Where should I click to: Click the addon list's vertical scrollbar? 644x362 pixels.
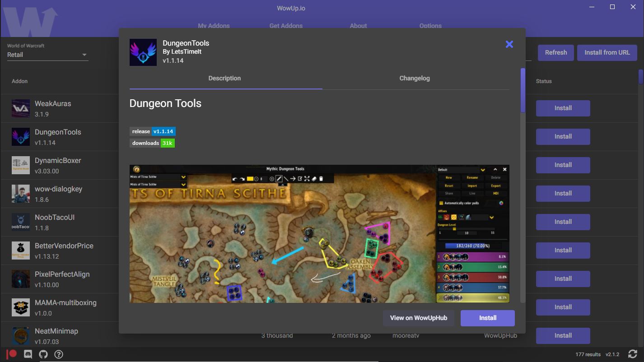pyautogui.click(x=641, y=77)
